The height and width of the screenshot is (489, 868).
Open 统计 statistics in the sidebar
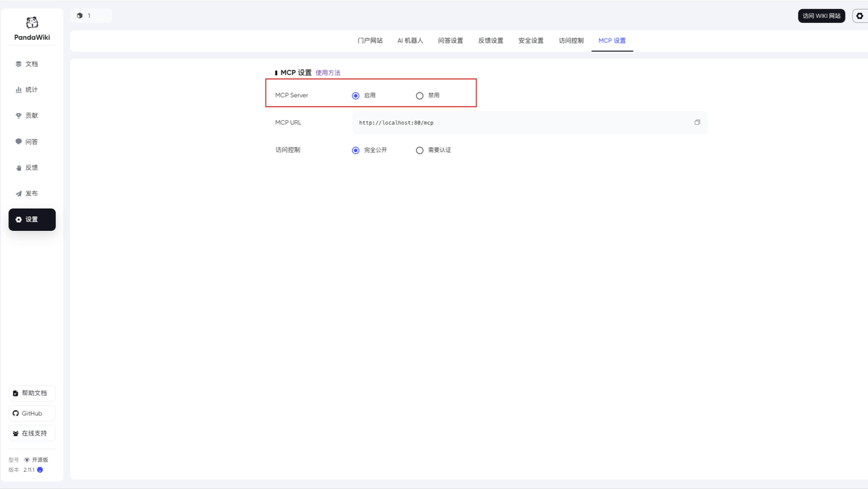[x=32, y=89]
